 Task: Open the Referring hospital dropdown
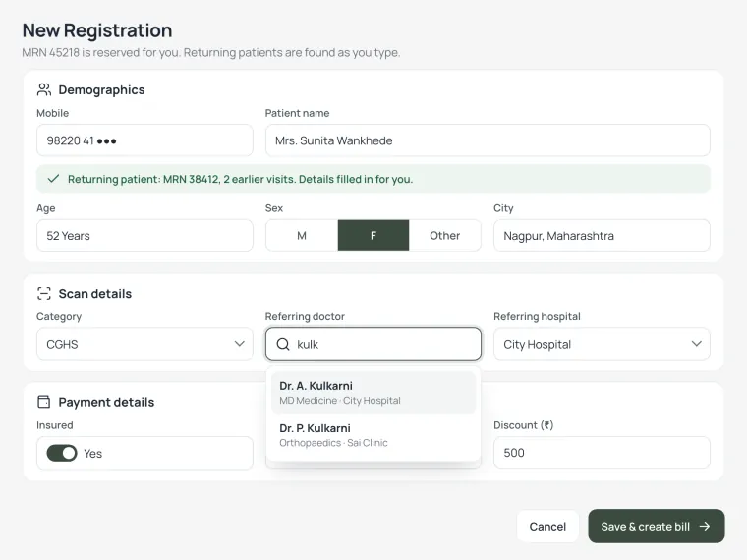pos(602,344)
